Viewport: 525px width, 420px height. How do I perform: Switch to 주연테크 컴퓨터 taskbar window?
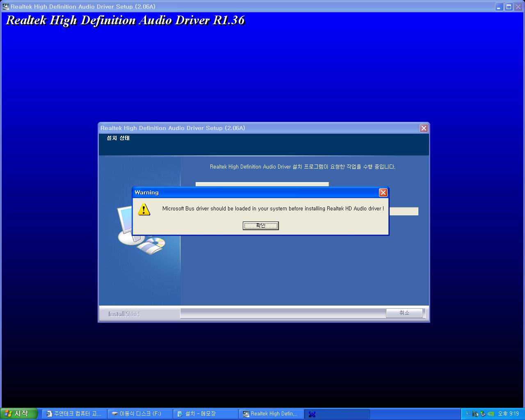coord(74,414)
